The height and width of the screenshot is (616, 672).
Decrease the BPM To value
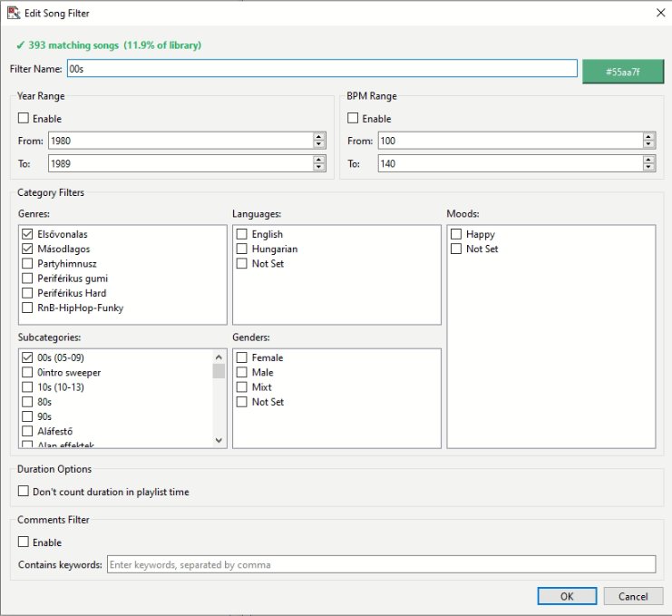click(x=648, y=168)
